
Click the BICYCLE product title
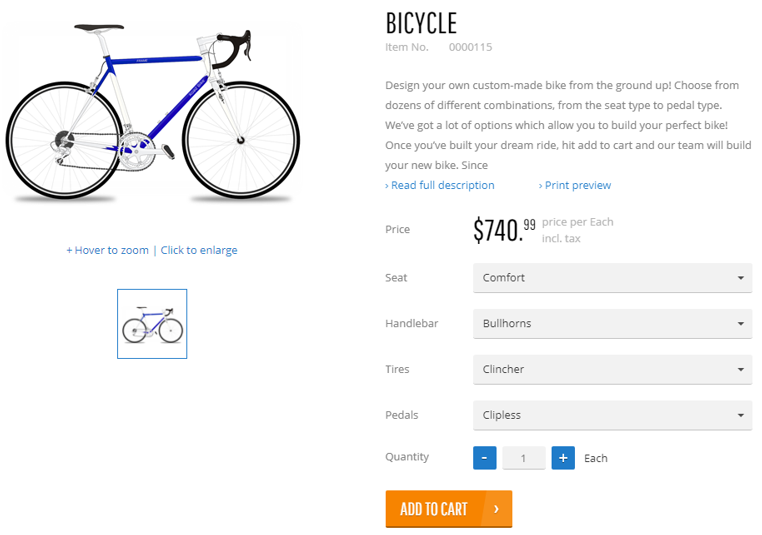pyautogui.click(x=421, y=23)
